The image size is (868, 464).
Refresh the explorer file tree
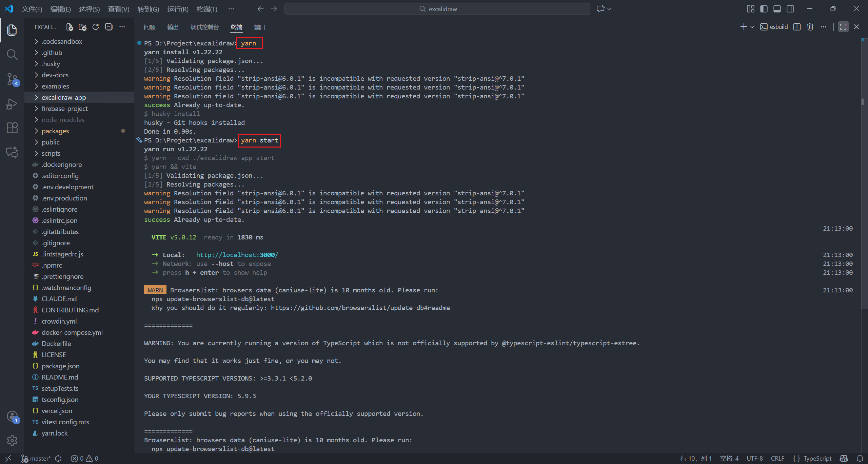[x=96, y=27]
